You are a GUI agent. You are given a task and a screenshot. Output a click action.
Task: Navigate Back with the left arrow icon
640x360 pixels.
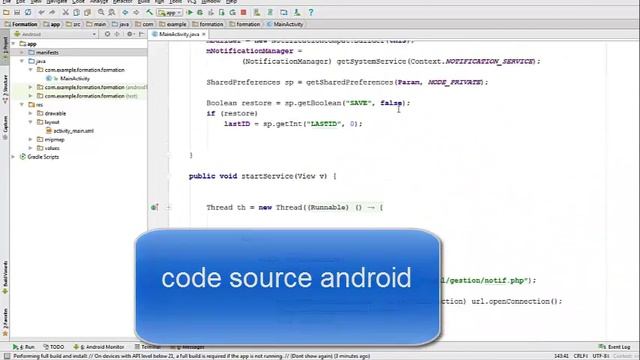125,13
